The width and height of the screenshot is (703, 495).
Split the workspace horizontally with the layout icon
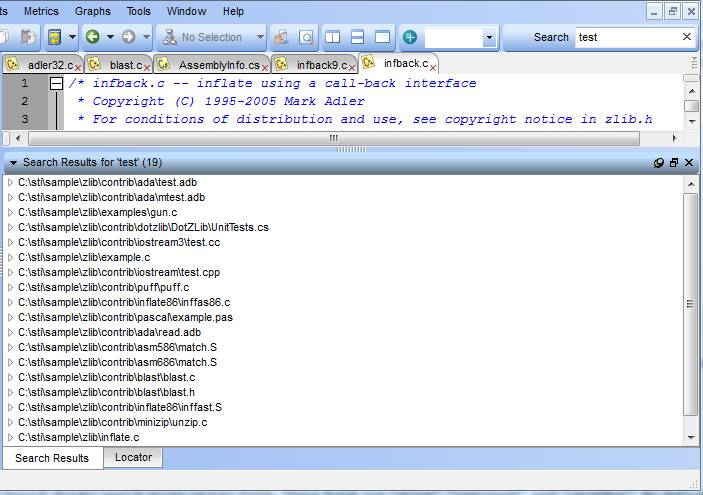(x=357, y=37)
